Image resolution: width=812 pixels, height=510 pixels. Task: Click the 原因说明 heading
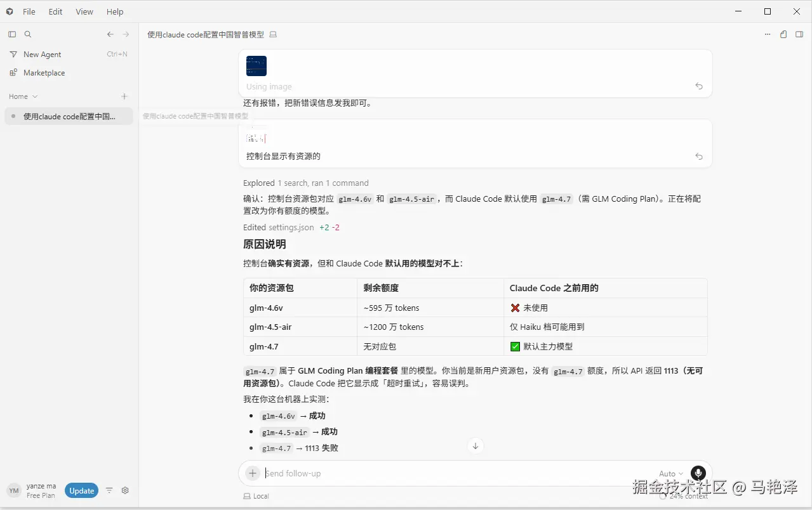click(264, 244)
